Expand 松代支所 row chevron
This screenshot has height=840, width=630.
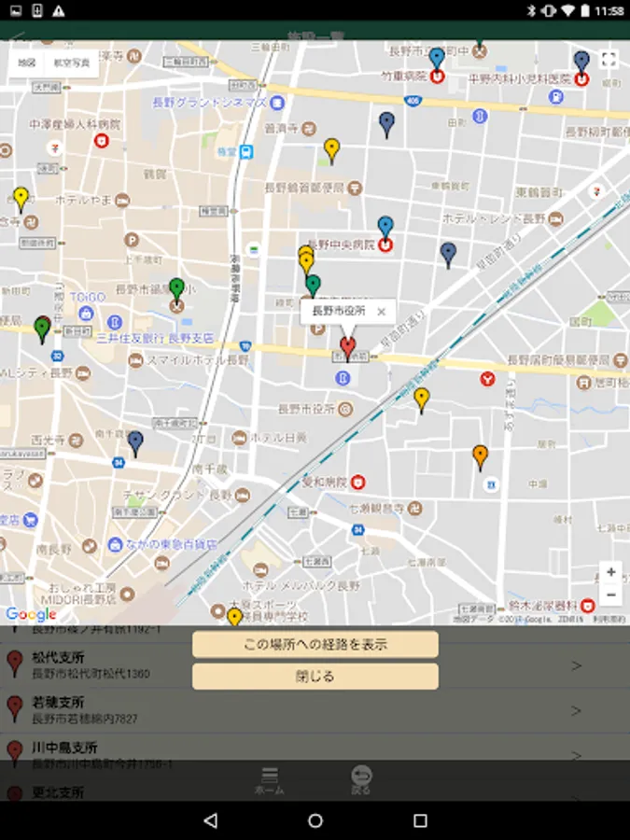pos(577,665)
